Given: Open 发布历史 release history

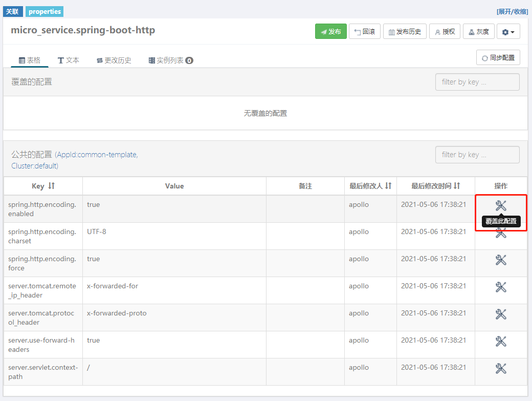Looking at the screenshot, I should (404, 32).
